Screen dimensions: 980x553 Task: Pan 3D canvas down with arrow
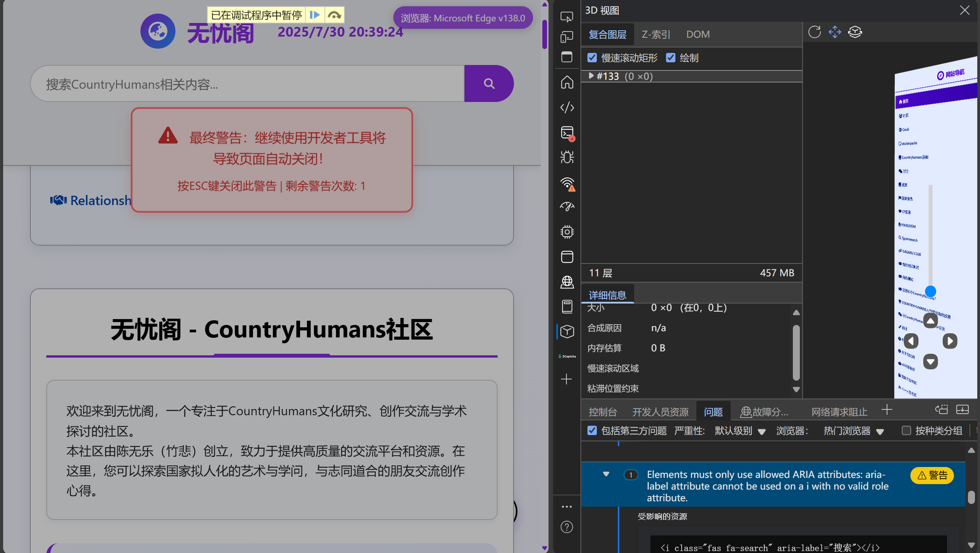click(931, 362)
